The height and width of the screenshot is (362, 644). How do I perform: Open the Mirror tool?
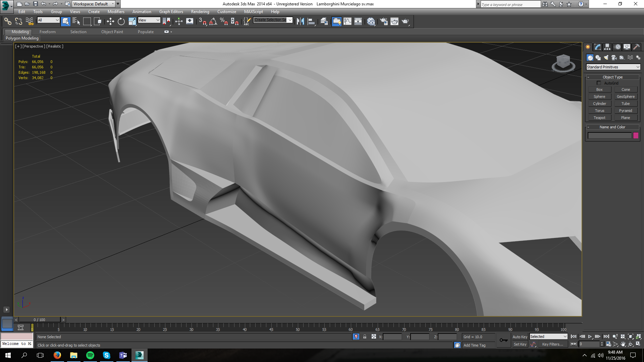click(301, 21)
